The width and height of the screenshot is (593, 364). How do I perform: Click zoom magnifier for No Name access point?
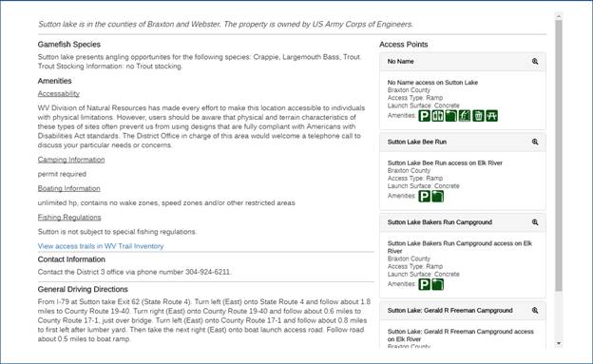click(x=535, y=61)
